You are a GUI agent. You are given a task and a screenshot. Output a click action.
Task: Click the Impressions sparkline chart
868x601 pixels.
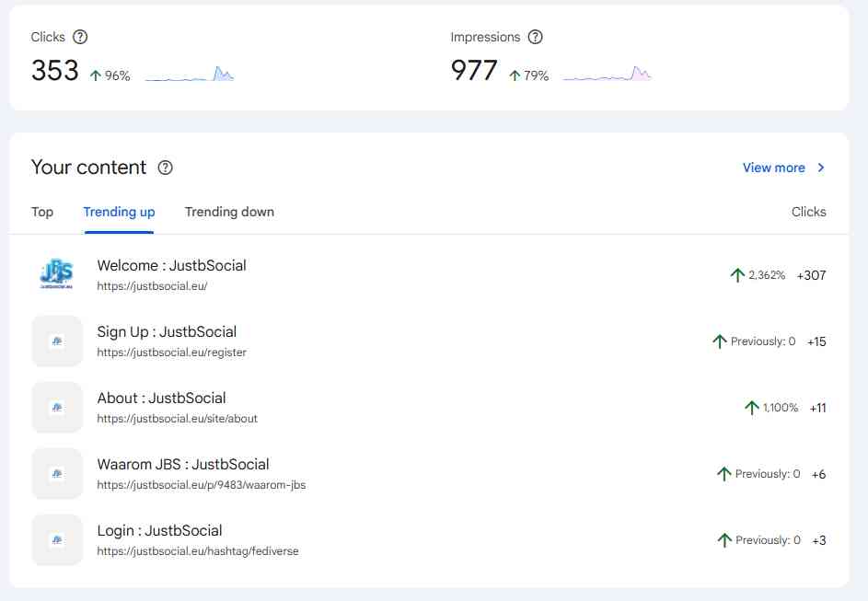coord(607,75)
